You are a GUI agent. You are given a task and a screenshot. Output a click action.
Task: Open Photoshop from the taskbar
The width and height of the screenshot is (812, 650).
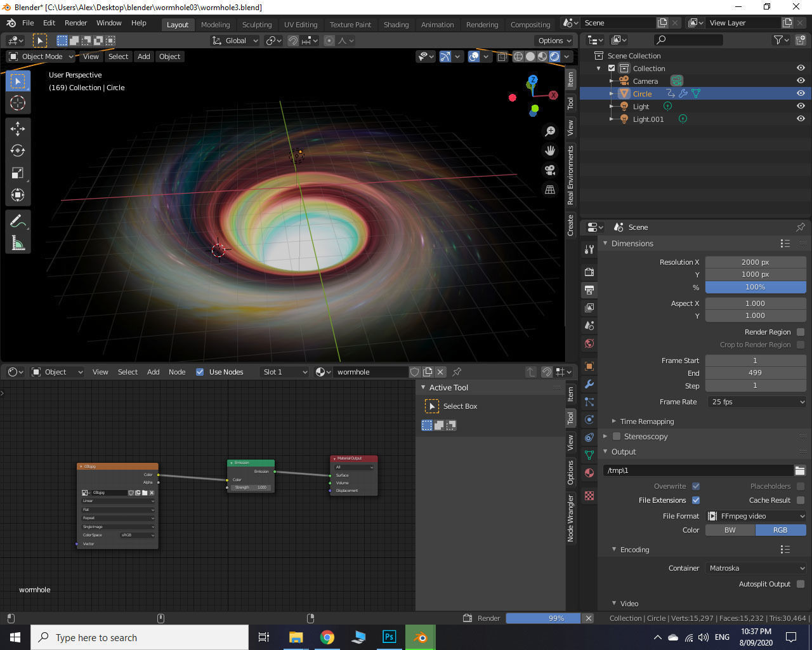click(390, 637)
